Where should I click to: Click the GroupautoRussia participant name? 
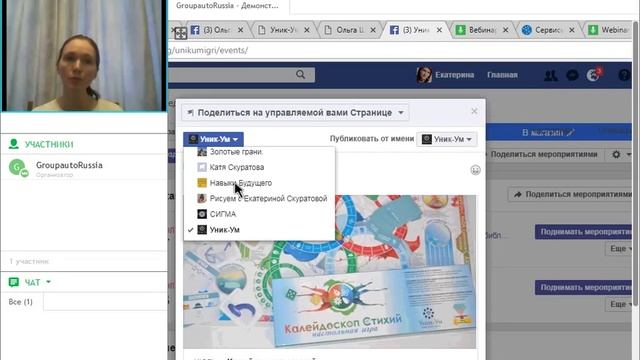coord(69,165)
